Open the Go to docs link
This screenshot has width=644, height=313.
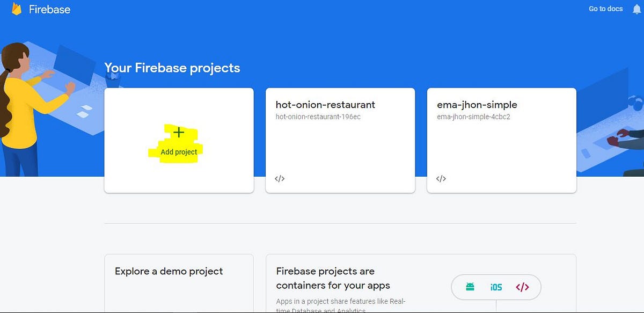coord(605,9)
